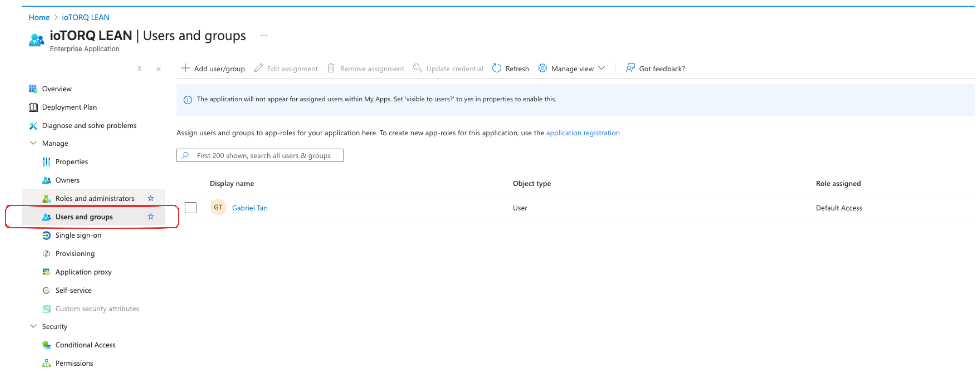Click the Self-service icon
Viewport: 980px width, 373px height.
tap(46, 290)
